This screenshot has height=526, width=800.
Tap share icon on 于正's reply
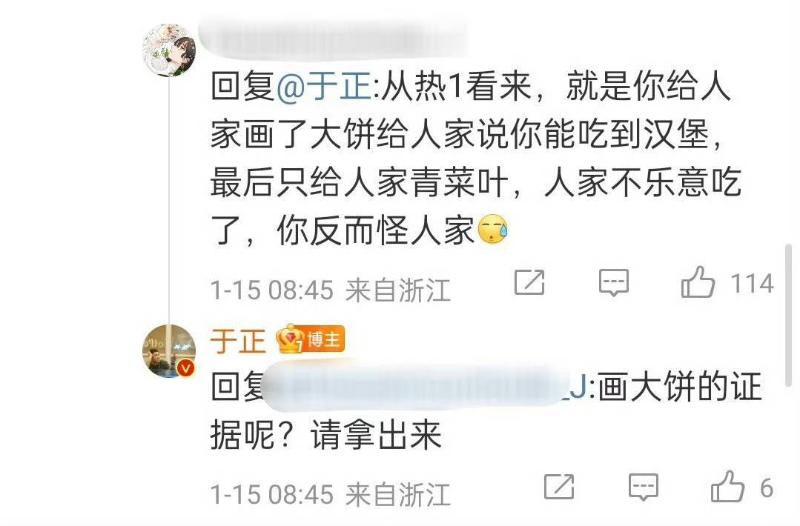559,487
